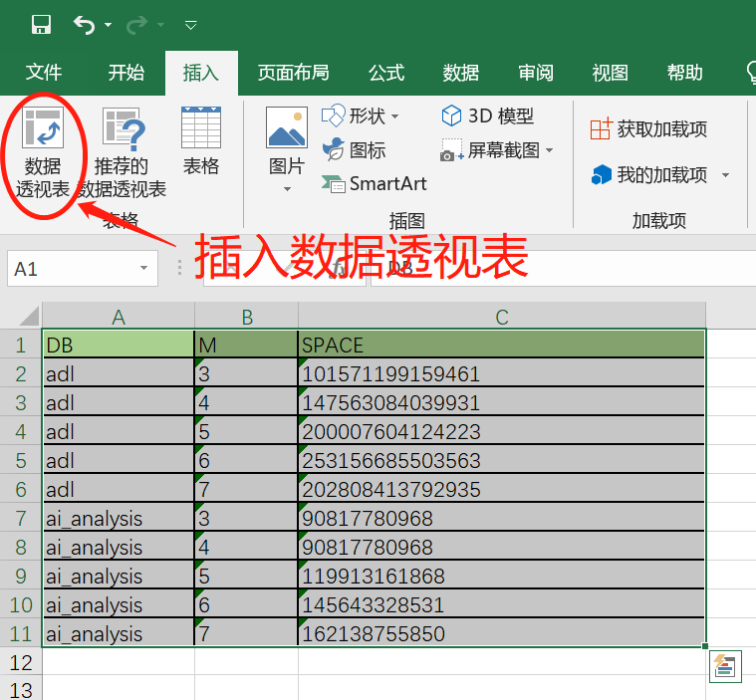Insert a SmartArt graphic
This screenshot has width=756, height=700.
tap(375, 183)
